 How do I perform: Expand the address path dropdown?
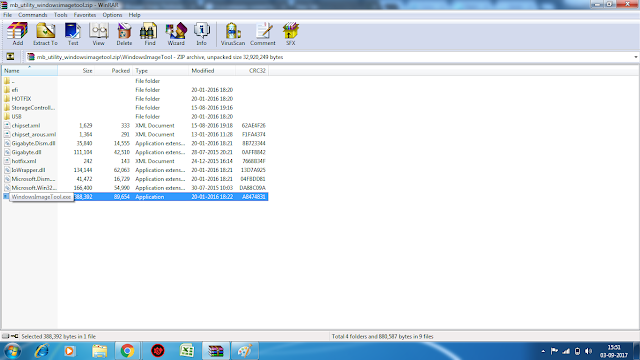[636, 57]
